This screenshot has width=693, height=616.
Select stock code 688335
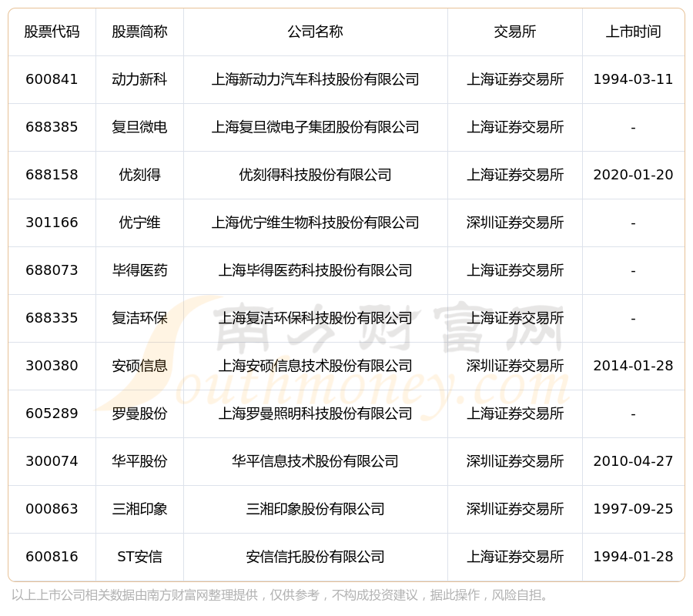pyautogui.click(x=52, y=318)
